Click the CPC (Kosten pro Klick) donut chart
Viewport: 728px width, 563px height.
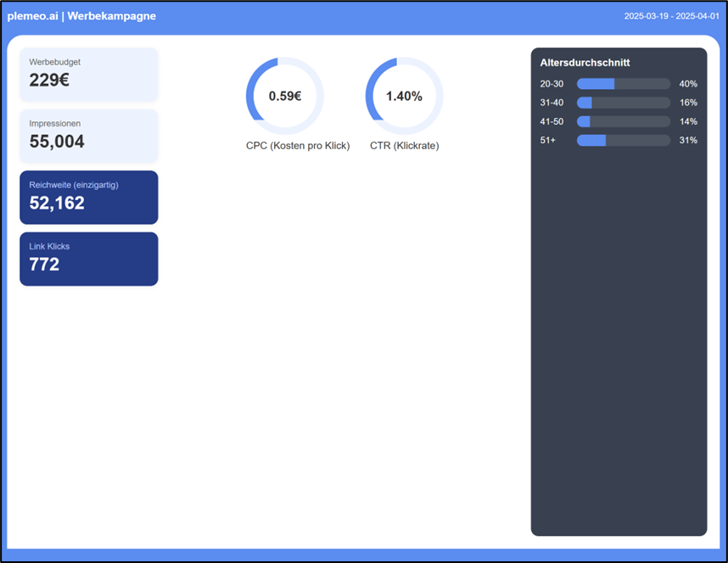coord(284,96)
